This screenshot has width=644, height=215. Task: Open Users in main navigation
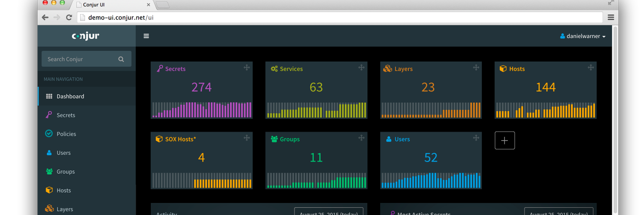87,153
